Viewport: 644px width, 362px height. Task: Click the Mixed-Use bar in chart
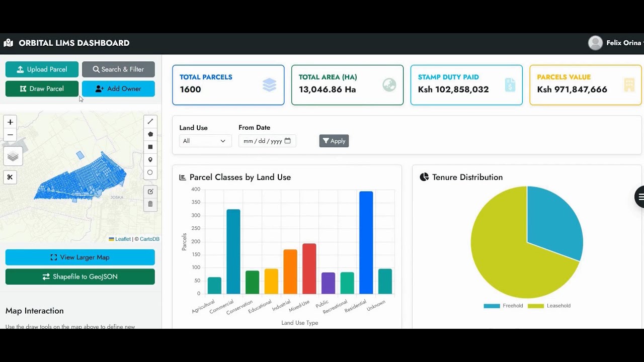[x=309, y=268]
